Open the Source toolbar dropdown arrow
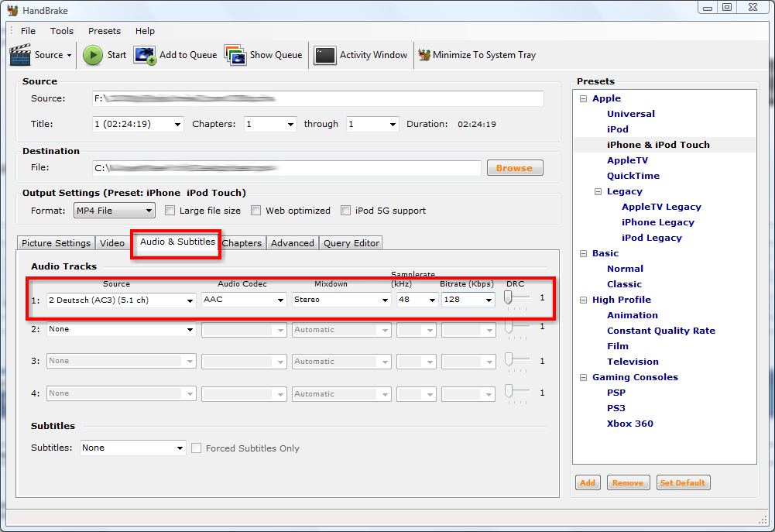 tap(69, 56)
